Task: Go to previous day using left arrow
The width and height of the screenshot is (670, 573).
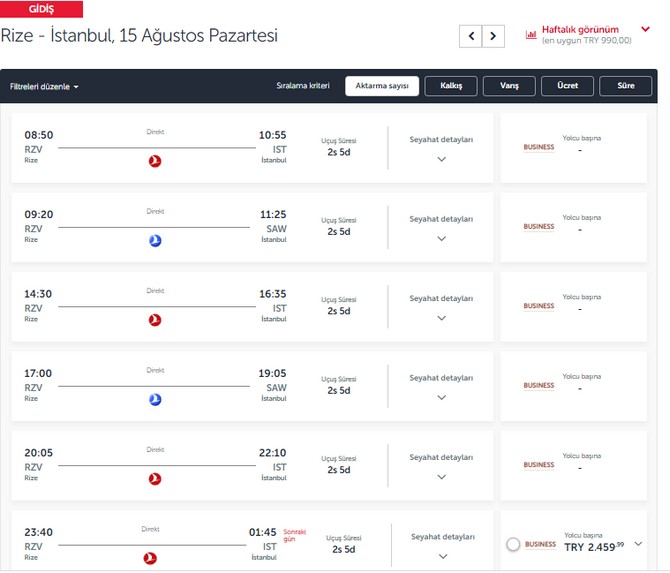Action: (x=470, y=36)
